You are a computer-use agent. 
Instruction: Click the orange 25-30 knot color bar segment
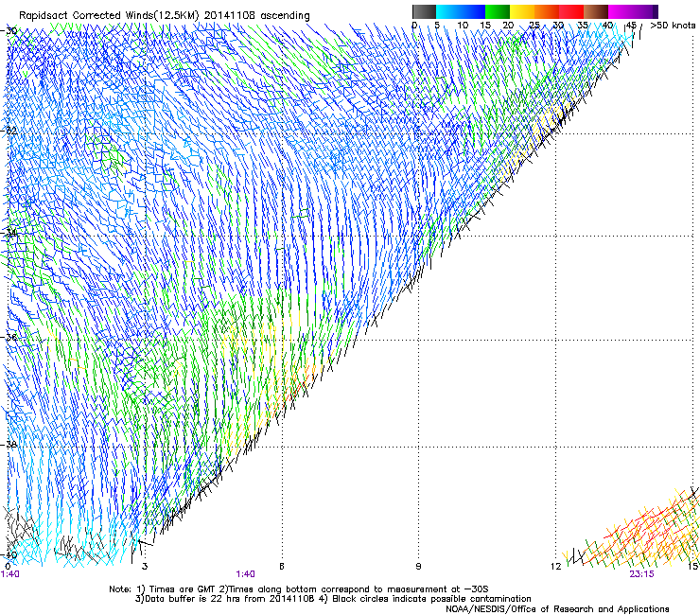(x=547, y=11)
